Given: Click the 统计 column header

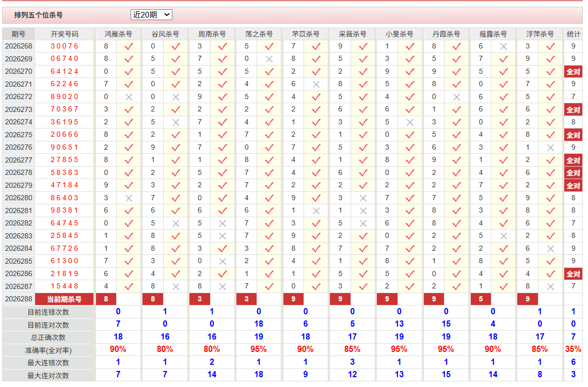Looking at the screenshot, I should point(574,34).
